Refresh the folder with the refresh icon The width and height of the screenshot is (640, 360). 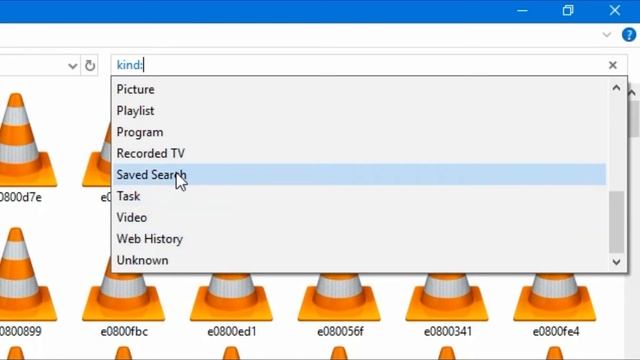(x=90, y=65)
